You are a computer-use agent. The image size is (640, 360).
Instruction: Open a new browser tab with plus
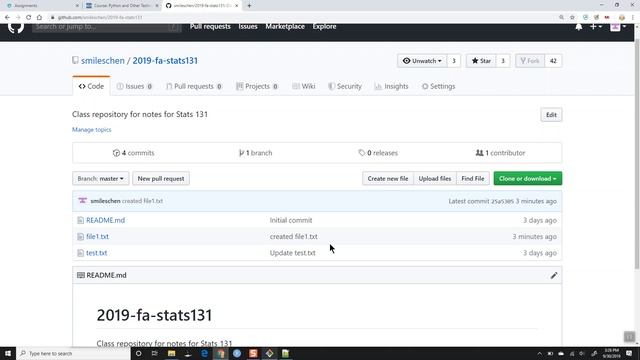tap(249, 5)
